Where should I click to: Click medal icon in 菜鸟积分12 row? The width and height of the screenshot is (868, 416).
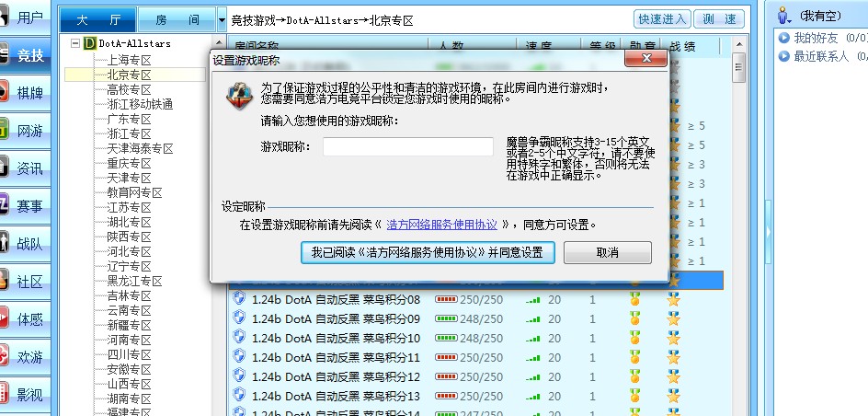(635, 376)
